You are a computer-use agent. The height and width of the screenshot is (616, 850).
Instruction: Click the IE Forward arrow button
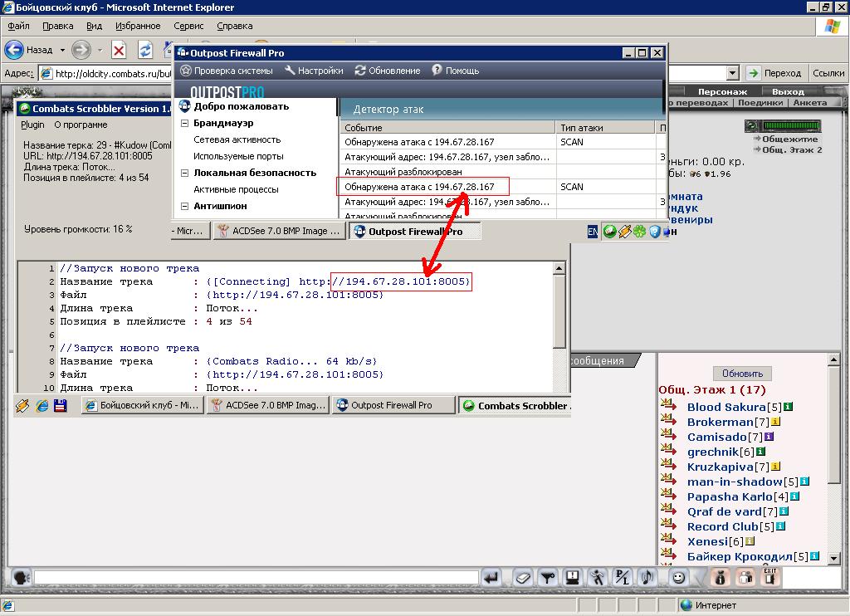[x=81, y=50]
